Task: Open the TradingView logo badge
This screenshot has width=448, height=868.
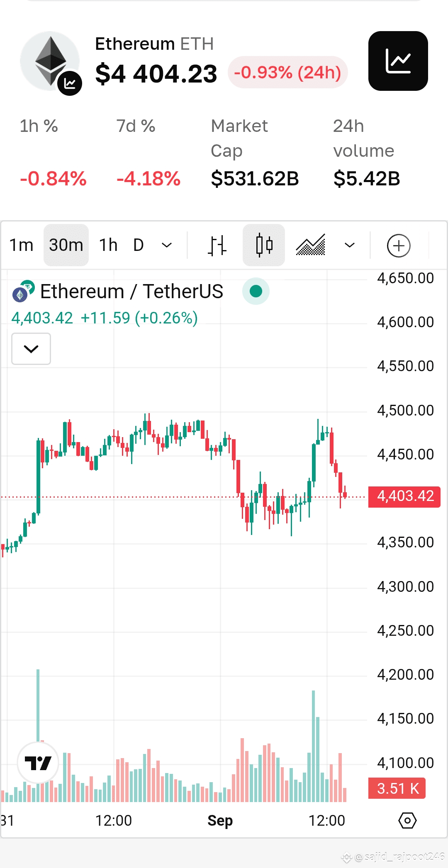Action: (38, 762)
